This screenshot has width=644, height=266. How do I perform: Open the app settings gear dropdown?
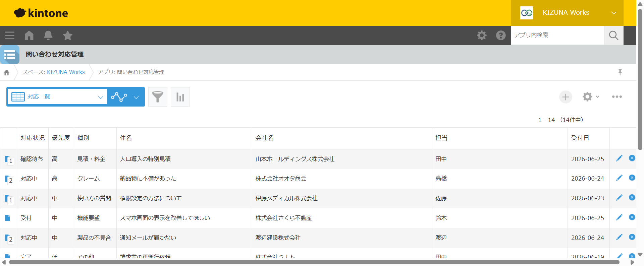click(x=591, y=97)
